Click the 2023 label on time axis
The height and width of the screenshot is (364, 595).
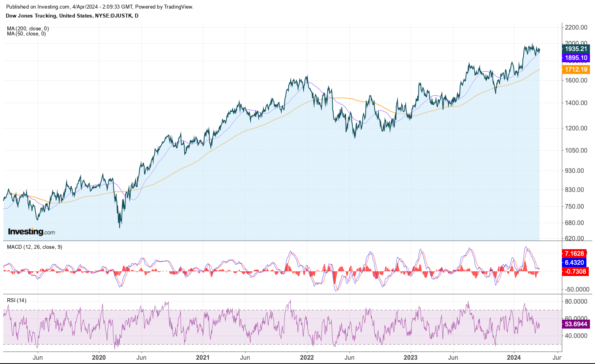410,358
